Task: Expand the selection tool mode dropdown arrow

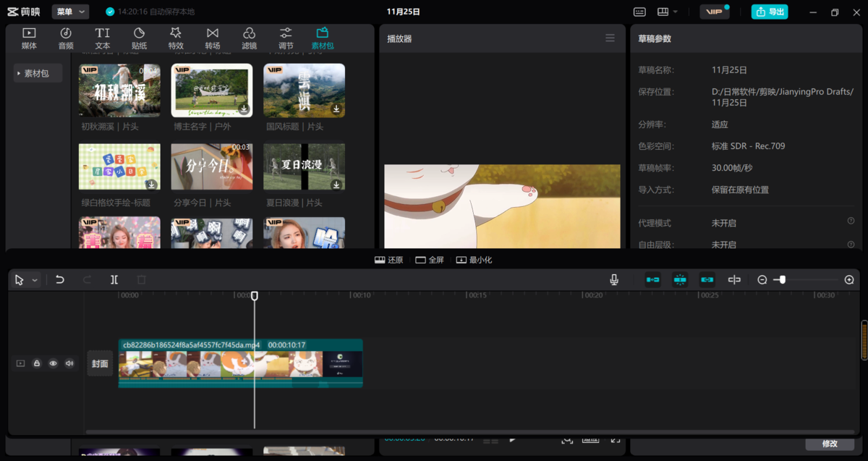Action: tap(35, 280)
